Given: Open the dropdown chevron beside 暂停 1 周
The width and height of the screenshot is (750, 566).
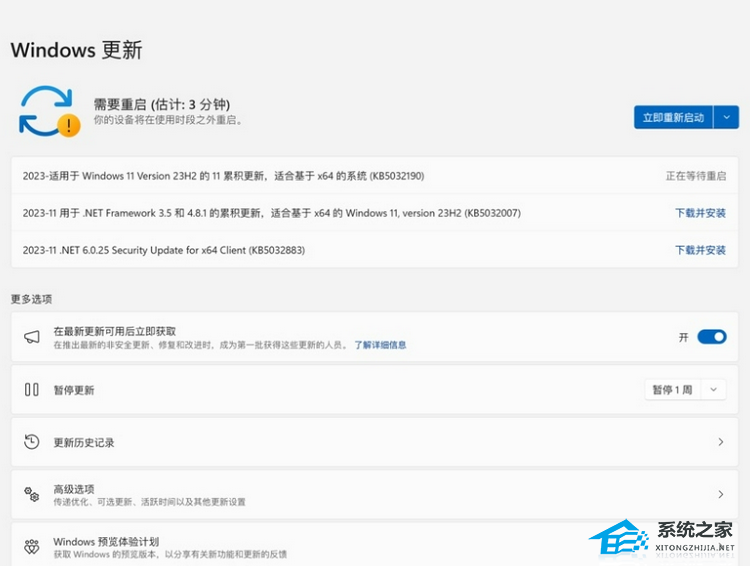Looking at the screenshot, I should (713, 390).
